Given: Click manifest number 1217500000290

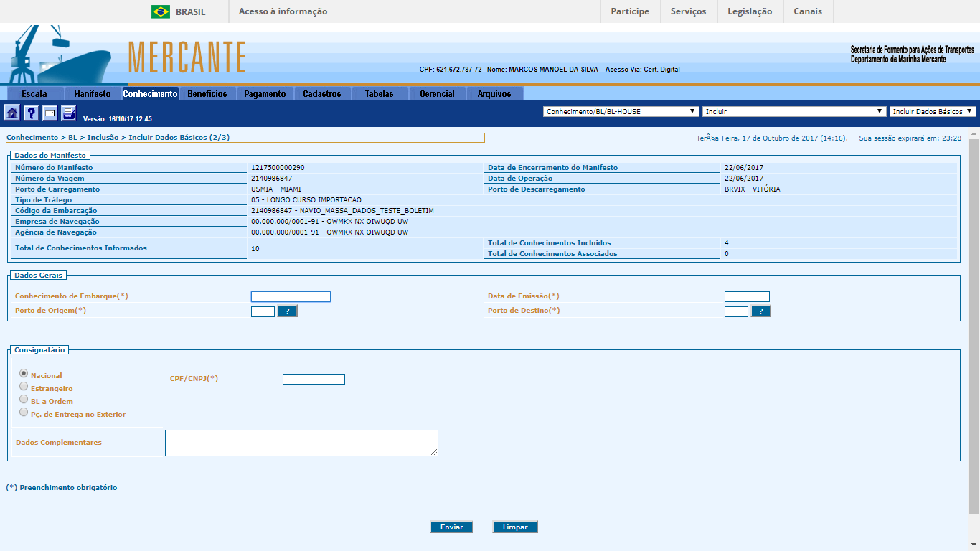Looking at the screenshot, I should [x=278, y=168].
